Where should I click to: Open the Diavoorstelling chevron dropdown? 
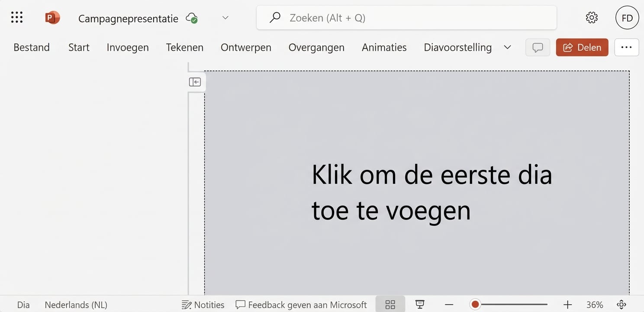point(507,48)
